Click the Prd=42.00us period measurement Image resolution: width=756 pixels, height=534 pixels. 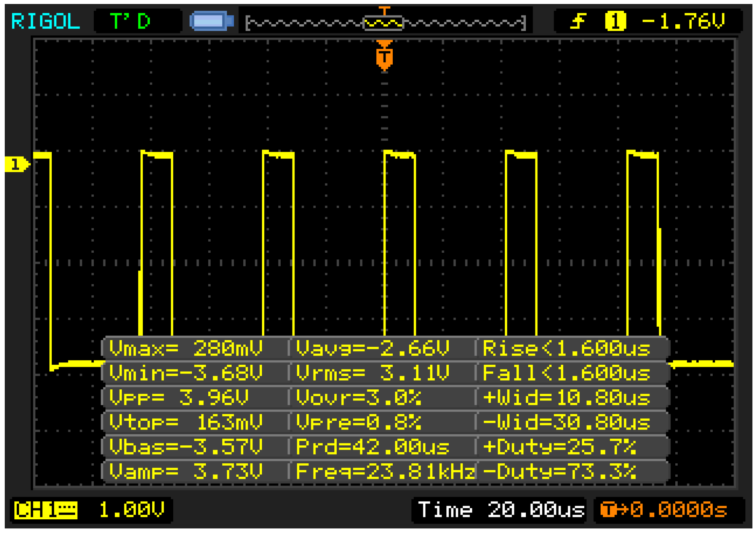(x=372, y=447)
